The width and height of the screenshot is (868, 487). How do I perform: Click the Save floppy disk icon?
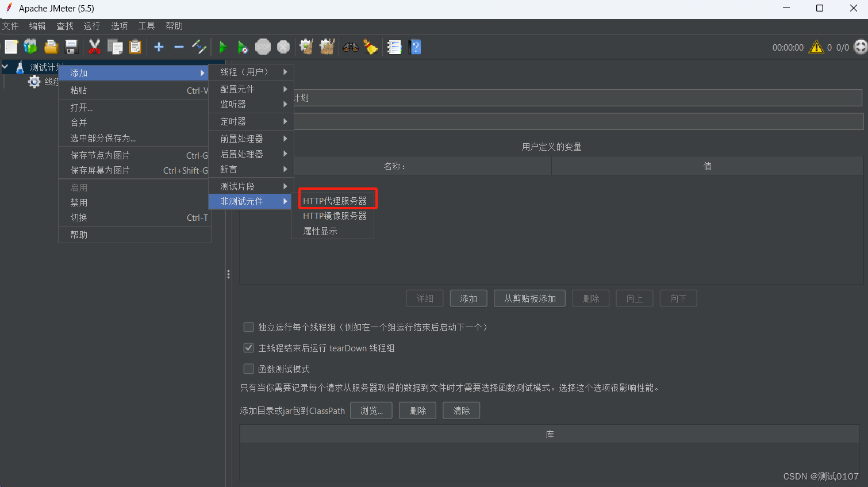tap(71, 47)
